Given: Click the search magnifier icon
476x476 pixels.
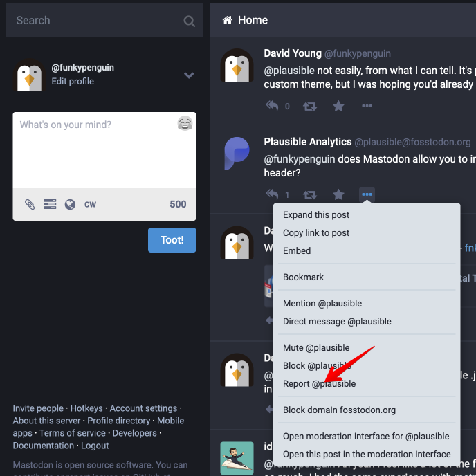Looking at the screenshot, I should click(189, 21).
